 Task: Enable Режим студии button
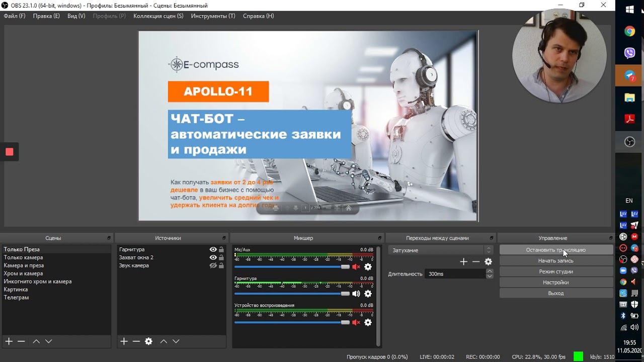[x=556, y=271]
